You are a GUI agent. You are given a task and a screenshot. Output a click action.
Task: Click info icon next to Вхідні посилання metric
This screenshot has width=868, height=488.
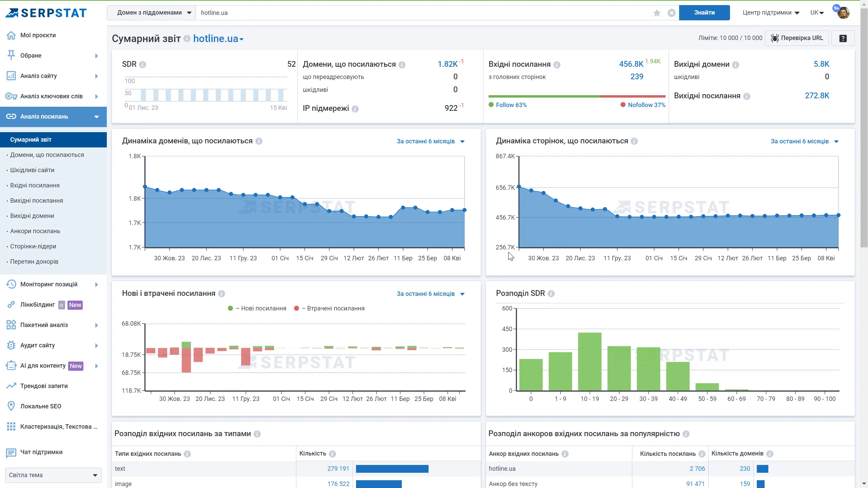click(557, 65)
